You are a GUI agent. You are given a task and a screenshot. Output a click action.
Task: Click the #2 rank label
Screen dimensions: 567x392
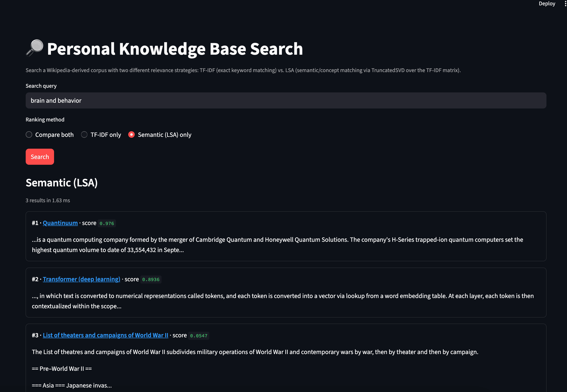click(x=35, y=279)
